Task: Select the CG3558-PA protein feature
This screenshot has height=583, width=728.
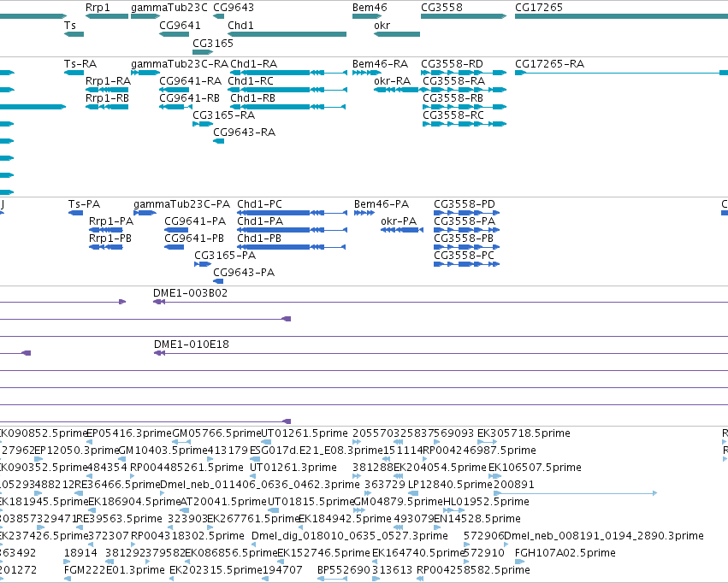Action: click(466, 230)
